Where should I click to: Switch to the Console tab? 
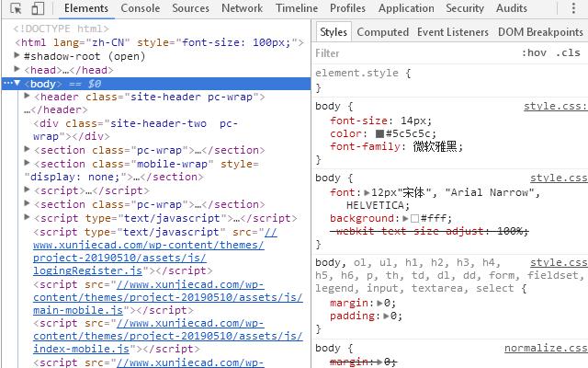[140, 8]
